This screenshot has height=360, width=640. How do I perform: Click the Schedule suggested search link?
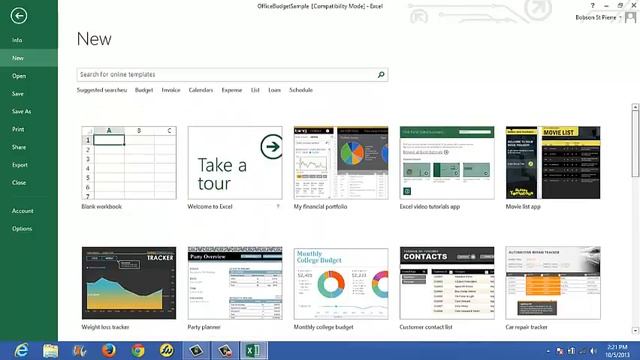coord(301,90)
